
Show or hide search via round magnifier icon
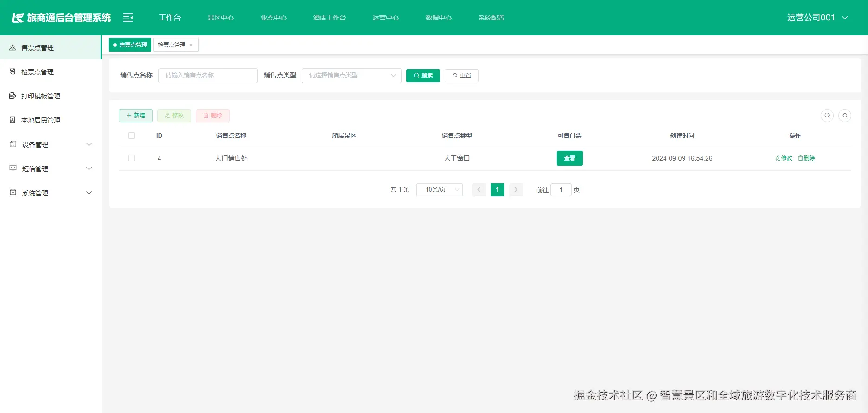tap(827, 116)
